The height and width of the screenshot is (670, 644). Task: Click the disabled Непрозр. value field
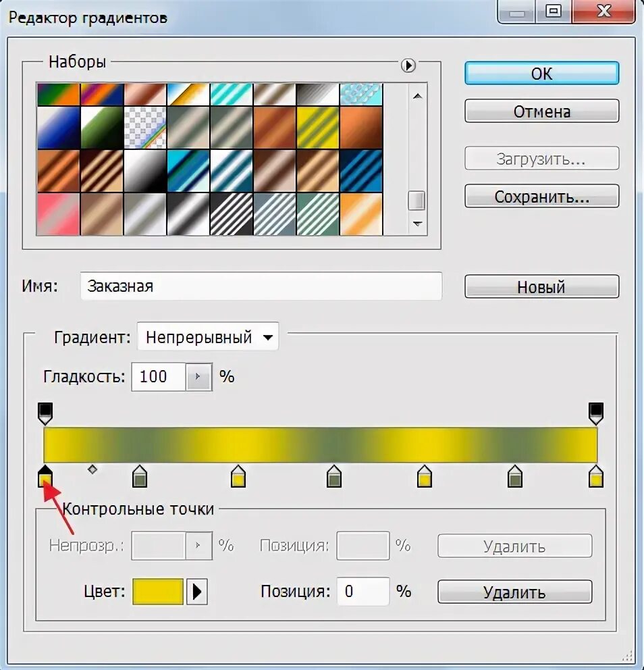point(159,545)
